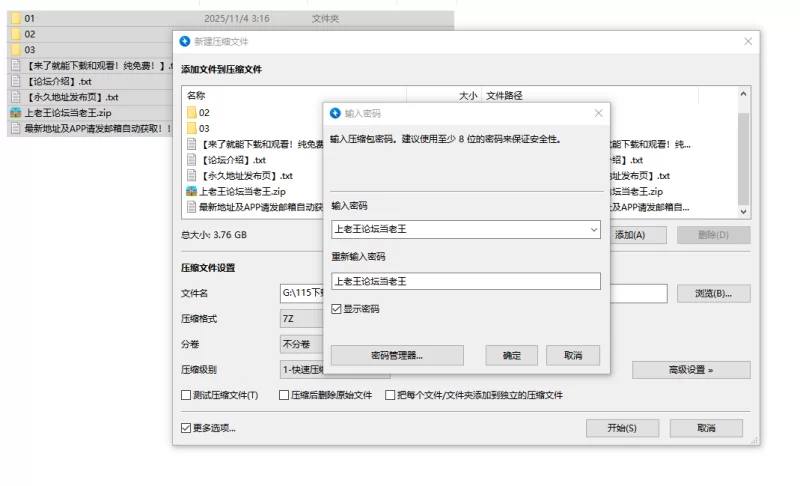Screen dimensions: 800x486
Task: Select folder 03 icon in file explorer
Action: pyautogui.click(x=16, y=49)
